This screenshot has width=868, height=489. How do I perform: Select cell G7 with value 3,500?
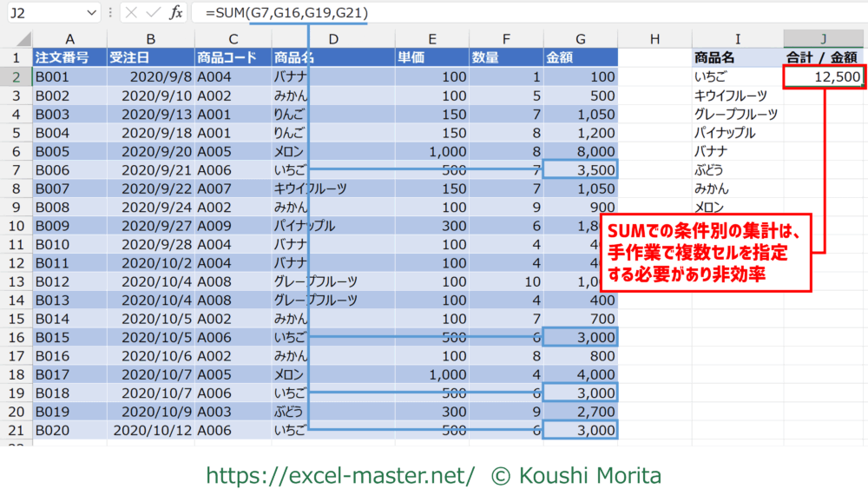pyautogui.click(x=580, y=169)
